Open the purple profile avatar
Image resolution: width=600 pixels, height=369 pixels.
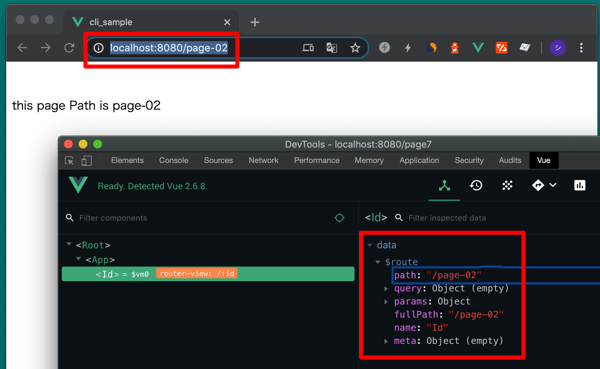558,48
